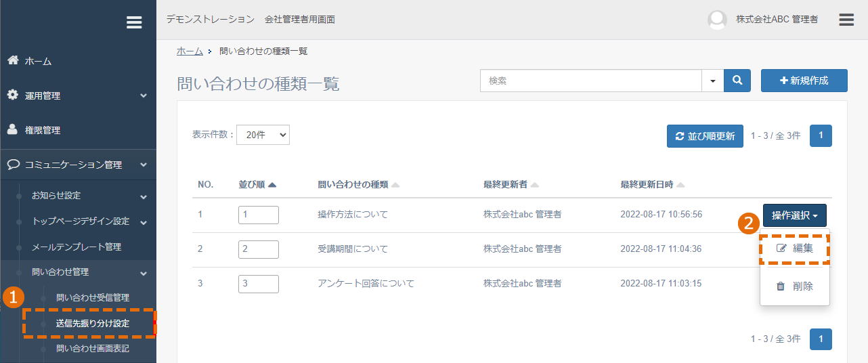Click the person icon for 権限管理
The width and height of the screenshot is (868, 363).
coord(13,129)
